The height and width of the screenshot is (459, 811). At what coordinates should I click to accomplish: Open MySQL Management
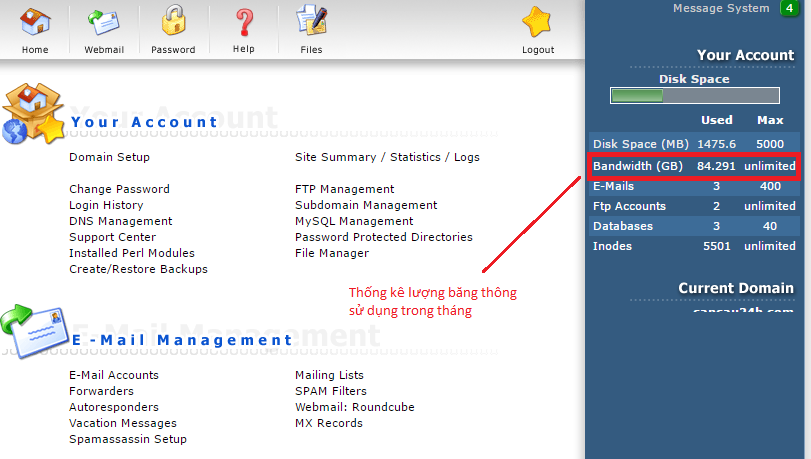pyautogui.click(x=354, y=221)
